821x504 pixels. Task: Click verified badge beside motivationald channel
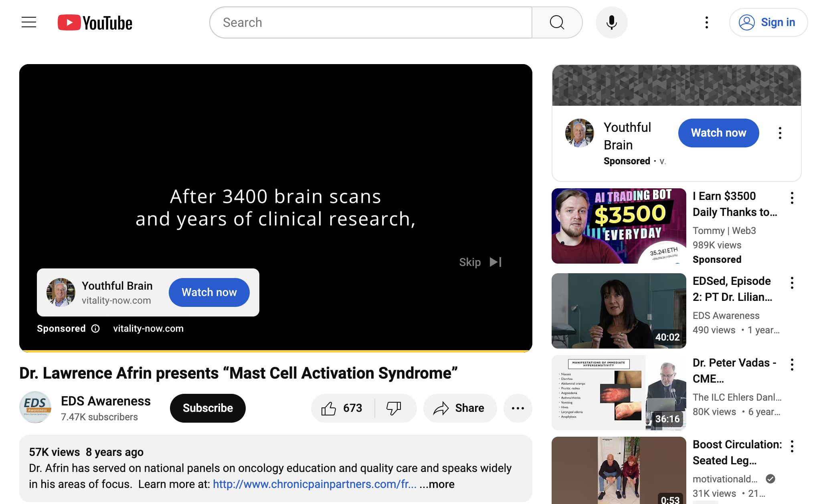[x=770, y=479]
